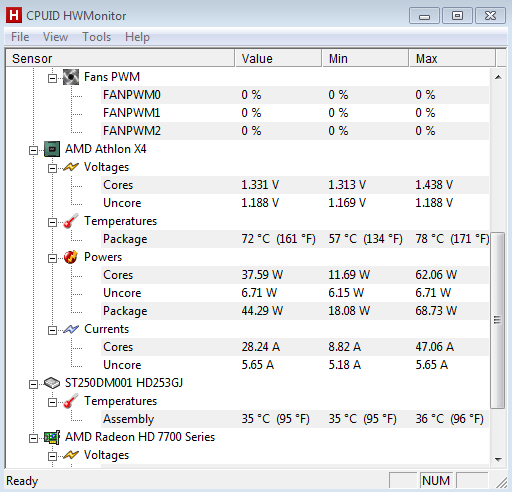512x492 pixels.
Task: Collapse the Radeon Voltages group
Action: tap(52, 457)
